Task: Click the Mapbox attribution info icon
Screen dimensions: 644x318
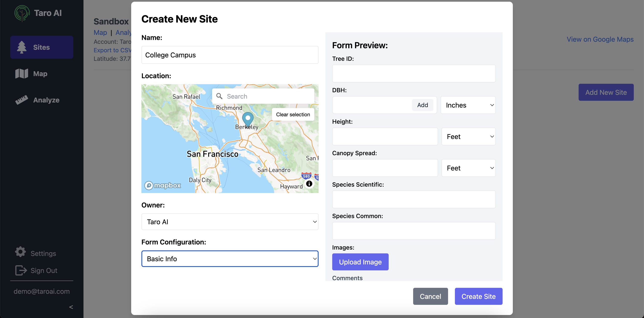Action: tap(309, 184)
